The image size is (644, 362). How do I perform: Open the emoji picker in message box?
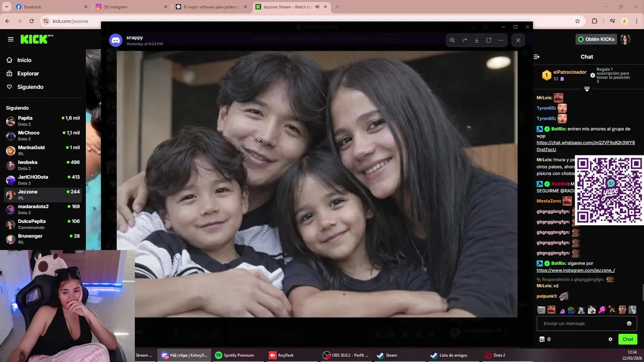coord(629,323)
